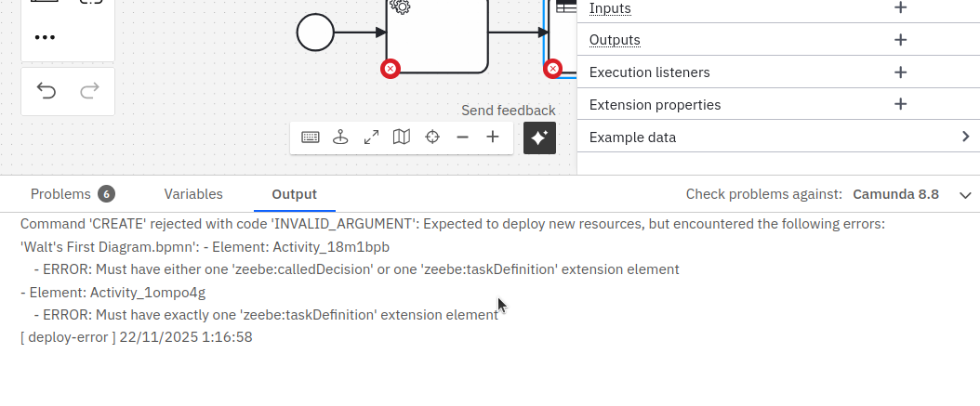The image size is (980, 406).
Task: Zoom in using the plus icon
Action: (x=493, y=138)
